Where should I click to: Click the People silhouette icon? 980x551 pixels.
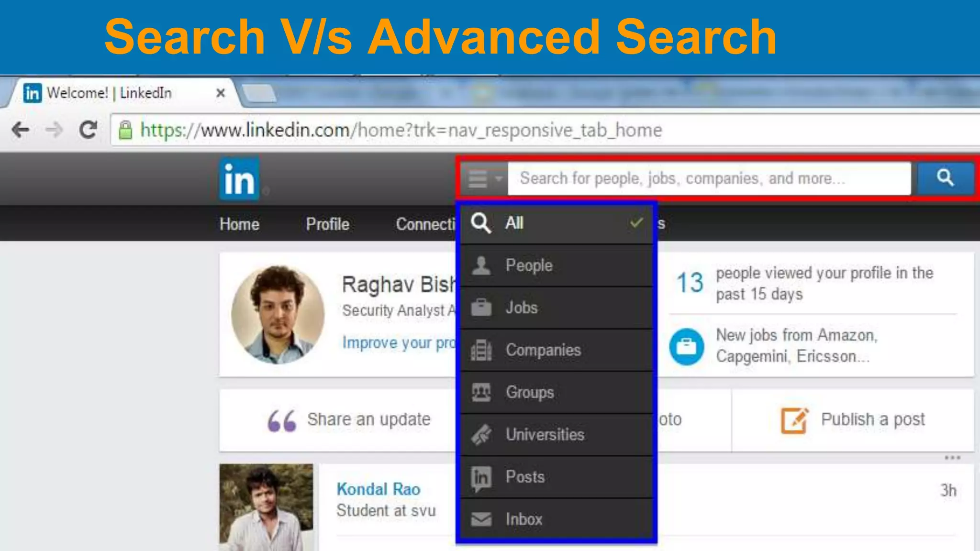coord(481,265)
